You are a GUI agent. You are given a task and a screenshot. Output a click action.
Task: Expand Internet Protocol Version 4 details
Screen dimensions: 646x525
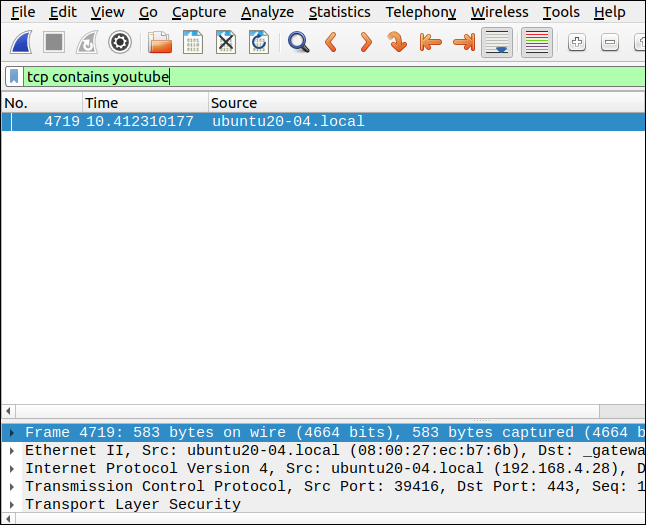[x=12, y=469]
